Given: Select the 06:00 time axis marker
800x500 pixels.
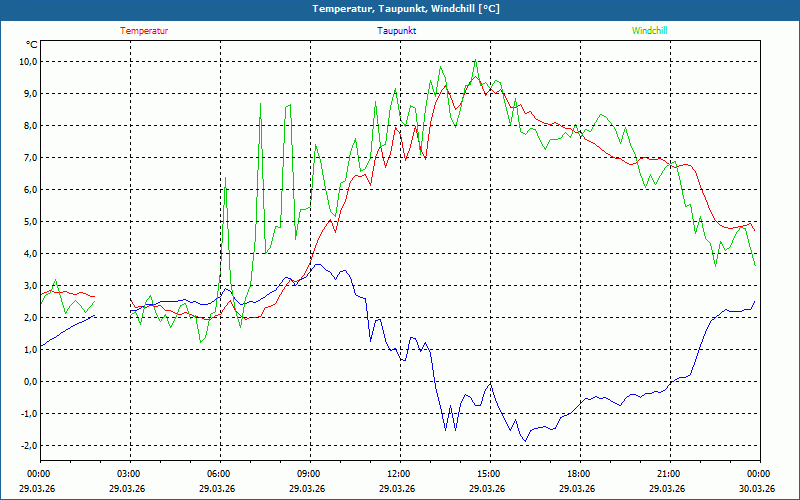Looking at the screenshot, I should click(x=219, y=474).
